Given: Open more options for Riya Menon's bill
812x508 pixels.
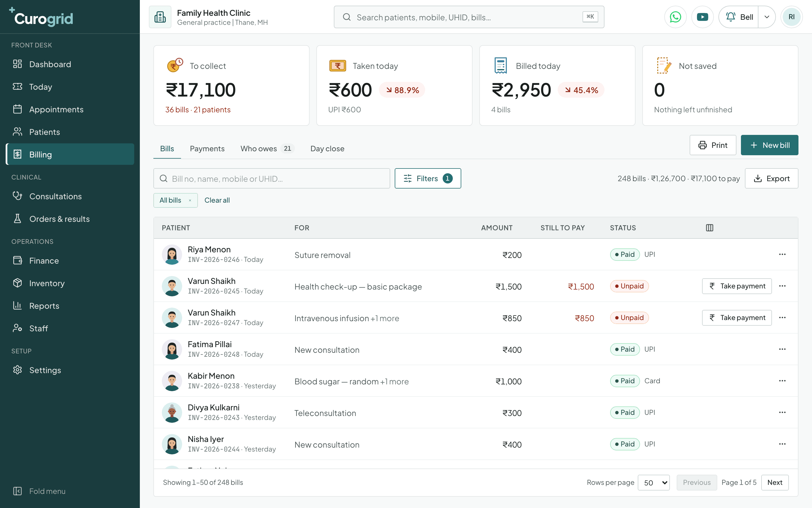Looking at the screenshot, I should coord(782,254).
